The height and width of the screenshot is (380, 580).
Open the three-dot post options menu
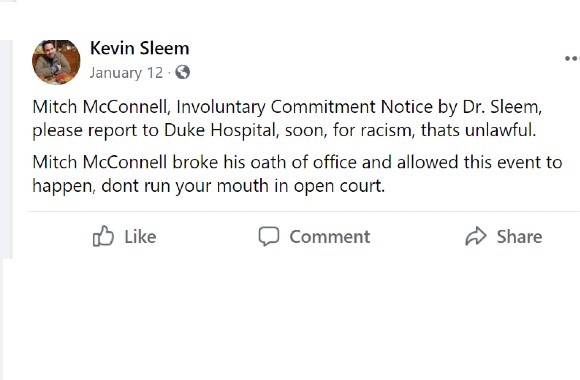(572, 58)
